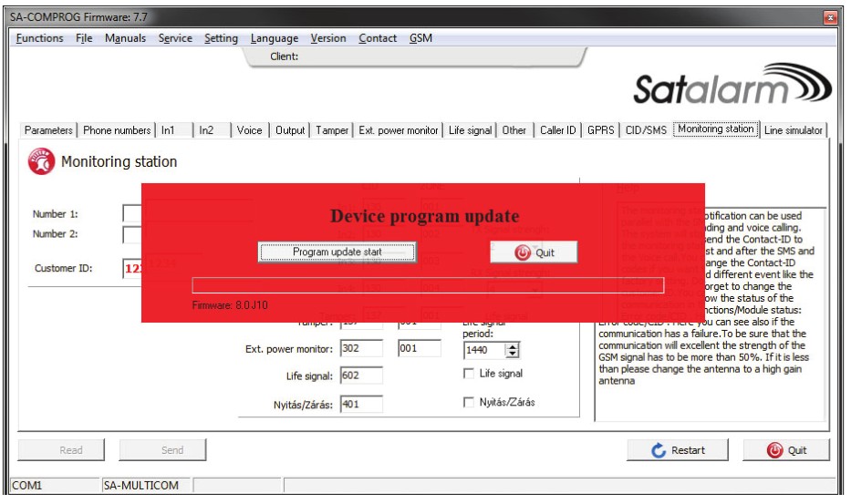
Task: Open the Setting menu
Action: pos(221,38)
